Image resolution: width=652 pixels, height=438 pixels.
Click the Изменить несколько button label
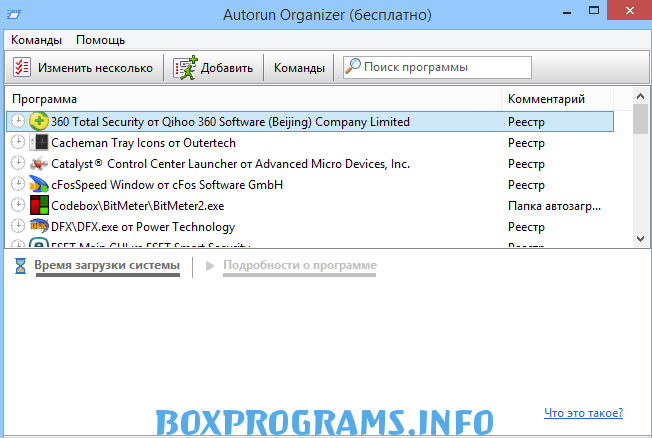(95, 68)
